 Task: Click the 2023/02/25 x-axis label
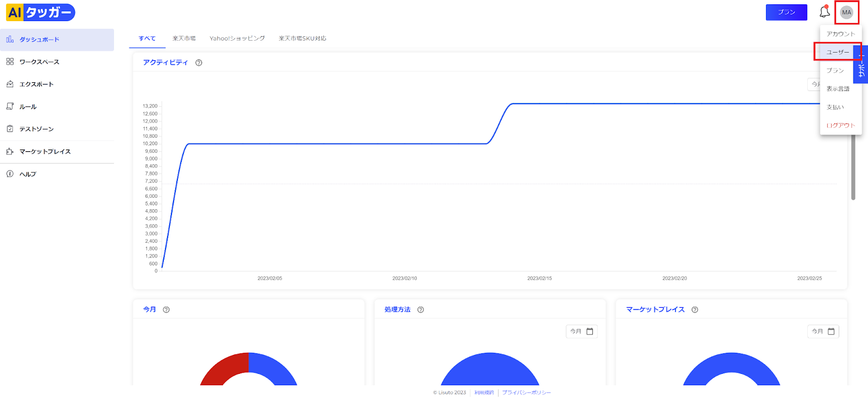(x=809, y=279)
